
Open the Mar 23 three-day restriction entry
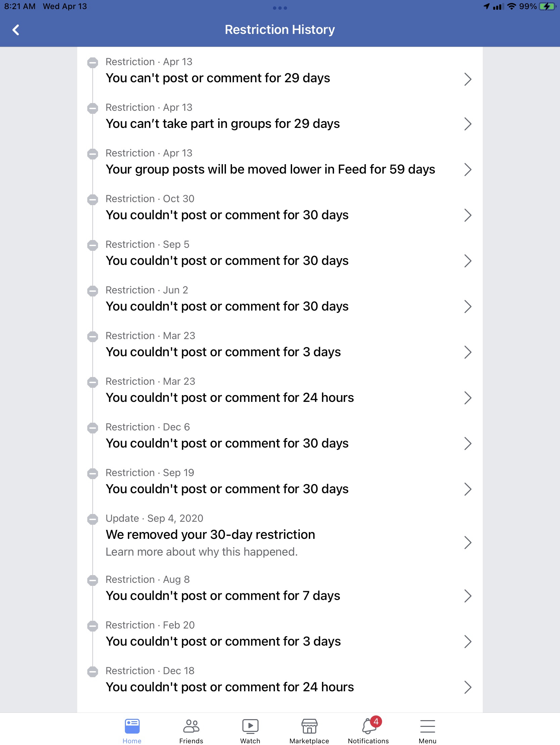click(x=280, y=344)
